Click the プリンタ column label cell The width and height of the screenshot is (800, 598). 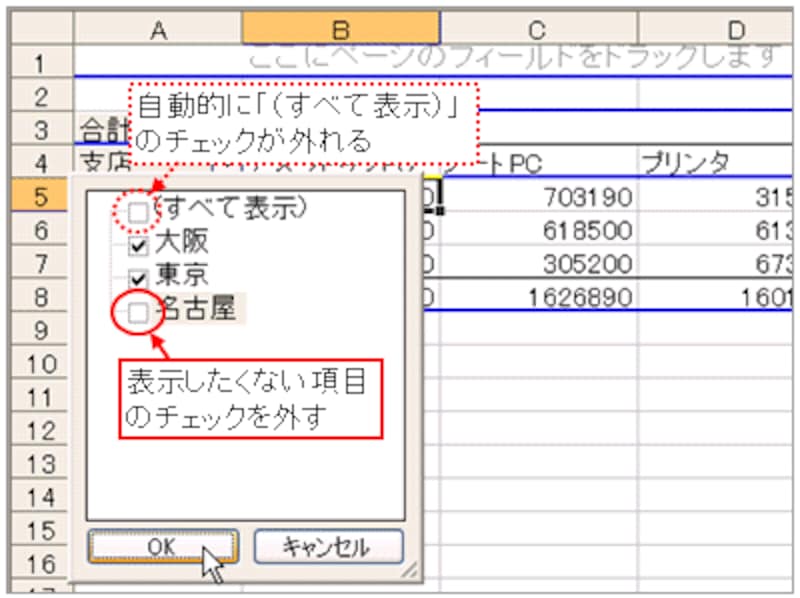click(x=715, y=163)
